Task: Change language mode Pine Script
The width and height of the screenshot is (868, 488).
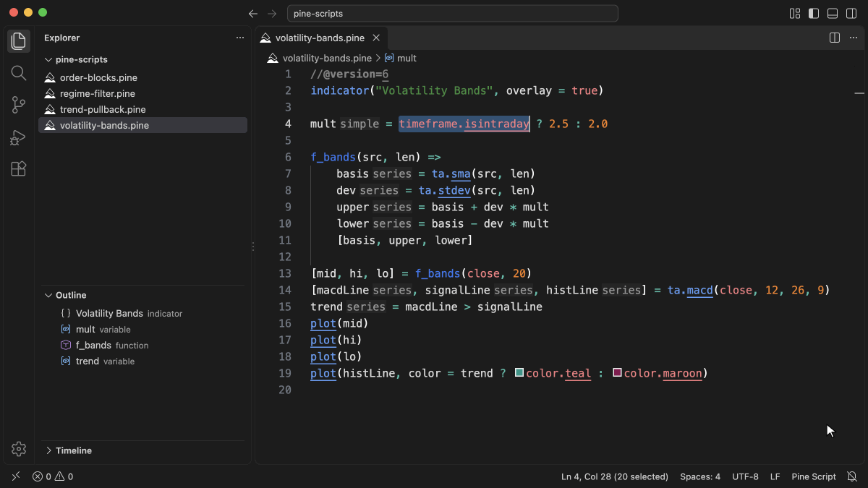Action: 814,476
